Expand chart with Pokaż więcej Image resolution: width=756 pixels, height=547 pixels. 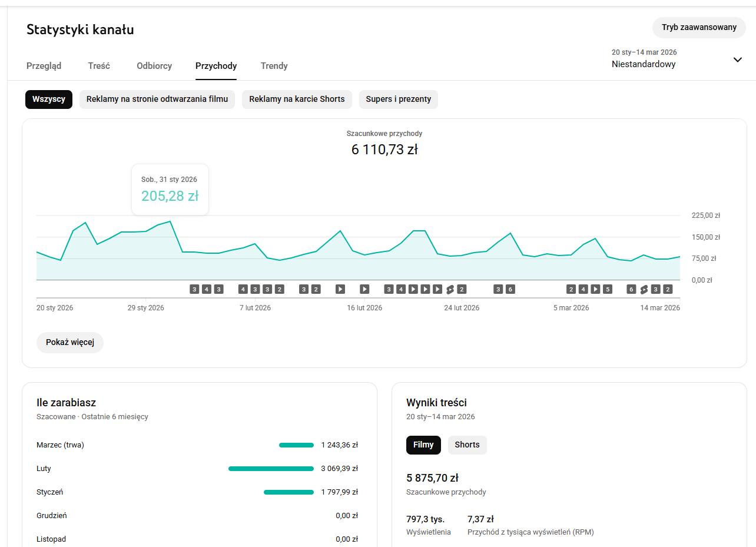[x=70, y=343]
